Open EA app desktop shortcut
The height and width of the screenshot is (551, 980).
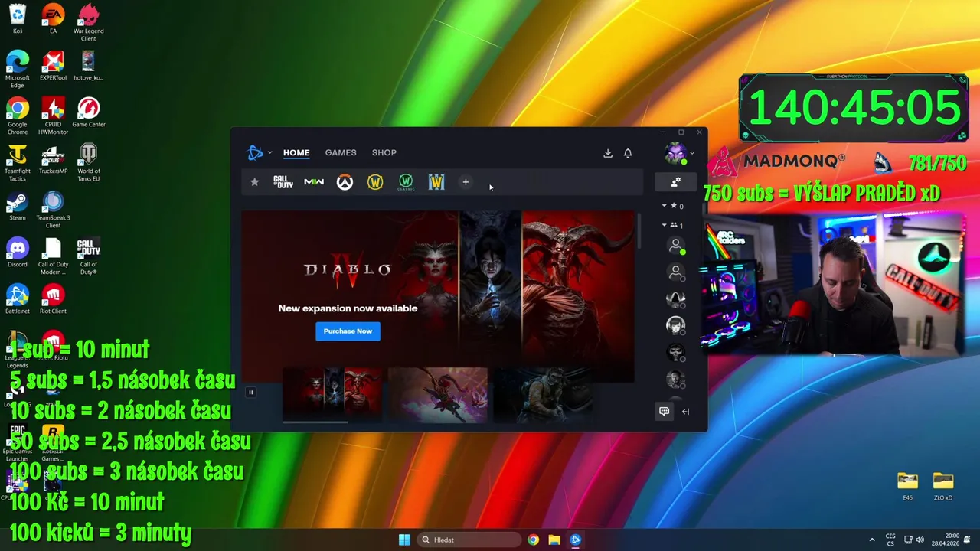click(x=53, y=19)
